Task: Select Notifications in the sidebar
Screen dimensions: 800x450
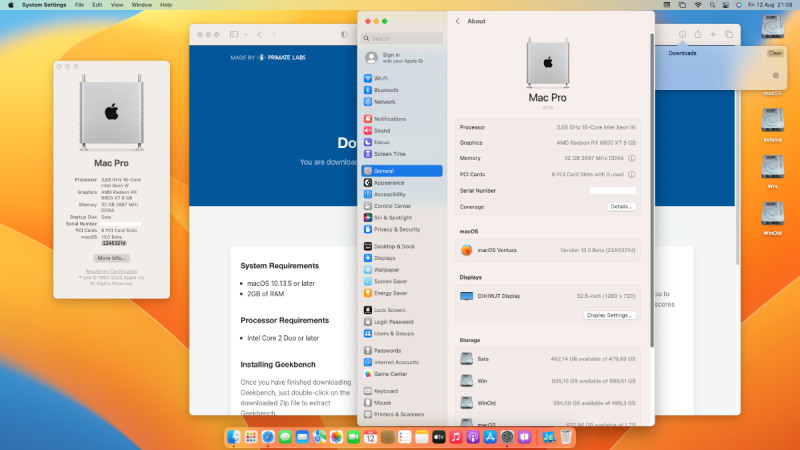Action: coord(389,118)
